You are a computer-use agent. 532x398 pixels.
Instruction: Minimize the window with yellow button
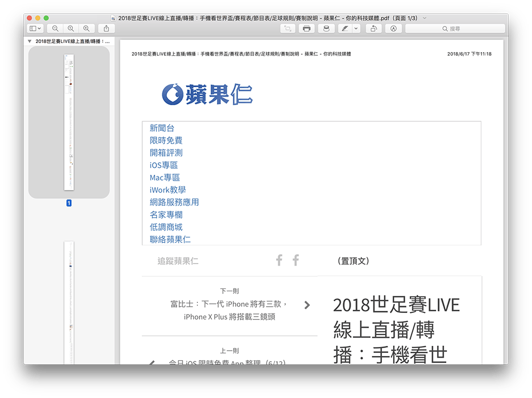pyautogui.click(x=38, y=18)
